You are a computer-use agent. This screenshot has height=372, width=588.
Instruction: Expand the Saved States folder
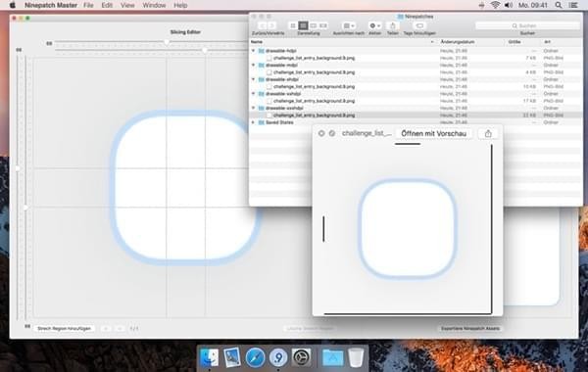[x=254, y=122]
